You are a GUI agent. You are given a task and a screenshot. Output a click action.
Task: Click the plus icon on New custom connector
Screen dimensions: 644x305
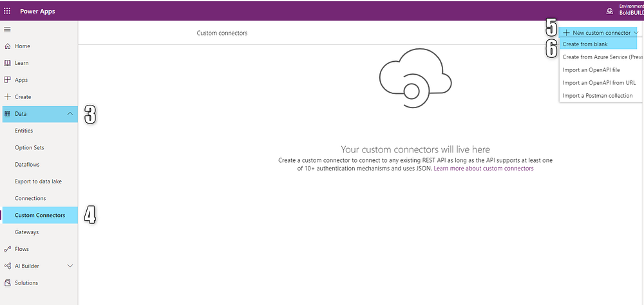click(x=566, y=32)
